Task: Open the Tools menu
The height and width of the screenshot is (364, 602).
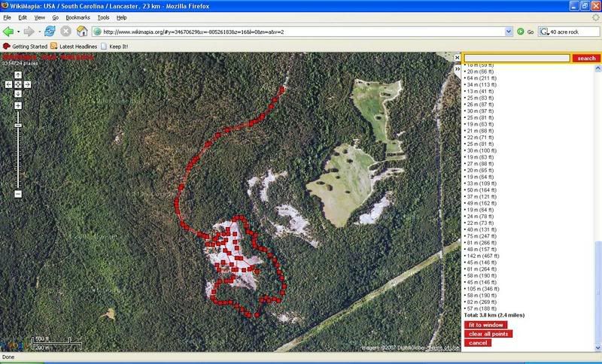Action: [x=103, y=17]
